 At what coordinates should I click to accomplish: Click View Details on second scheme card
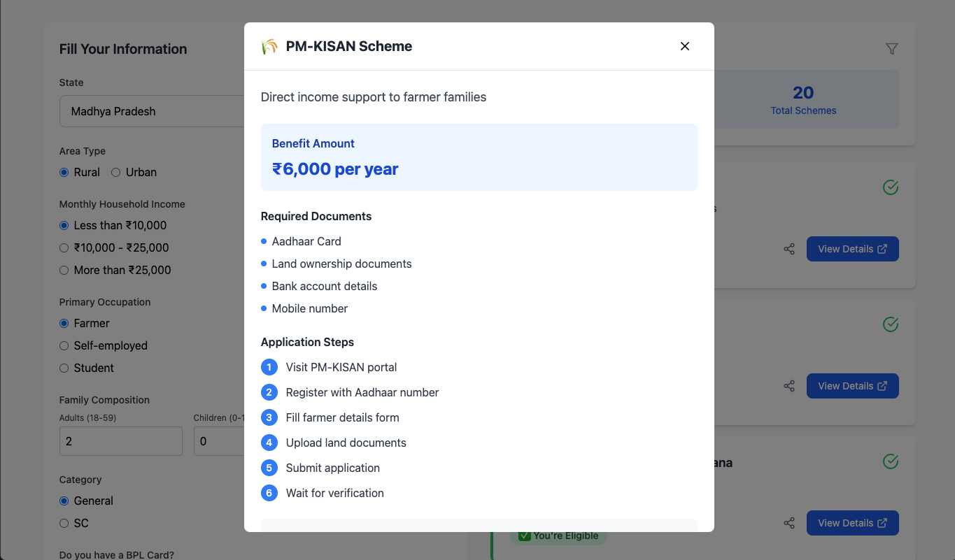pos(852,386)
